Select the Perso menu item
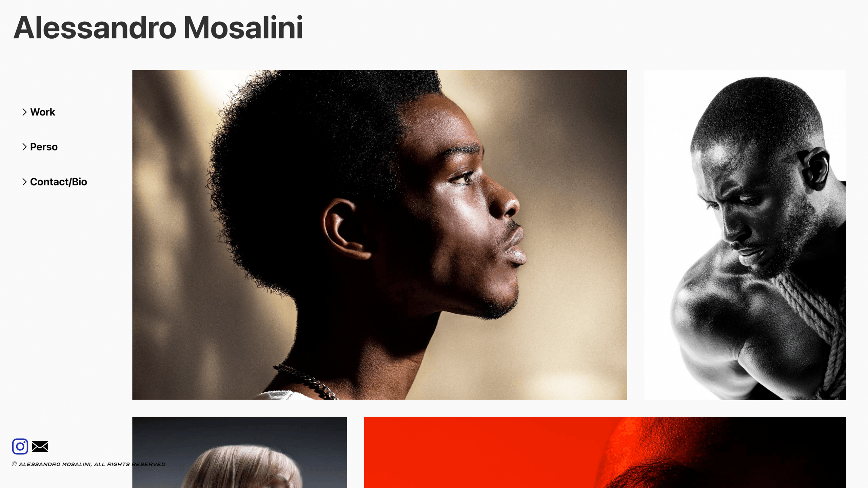 coord(44,147)
